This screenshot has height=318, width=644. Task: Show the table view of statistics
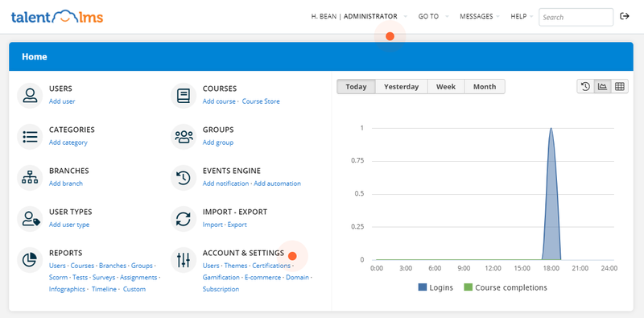[620, 86]
